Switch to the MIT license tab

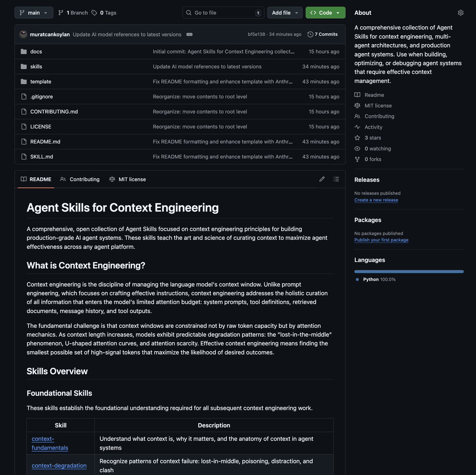(x=128, y=179)
